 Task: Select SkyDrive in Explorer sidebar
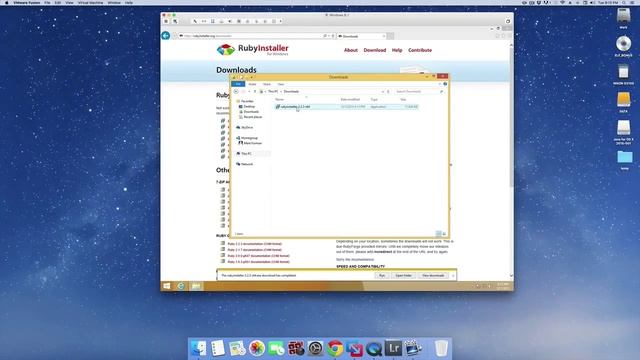click(x=247, y=128)
